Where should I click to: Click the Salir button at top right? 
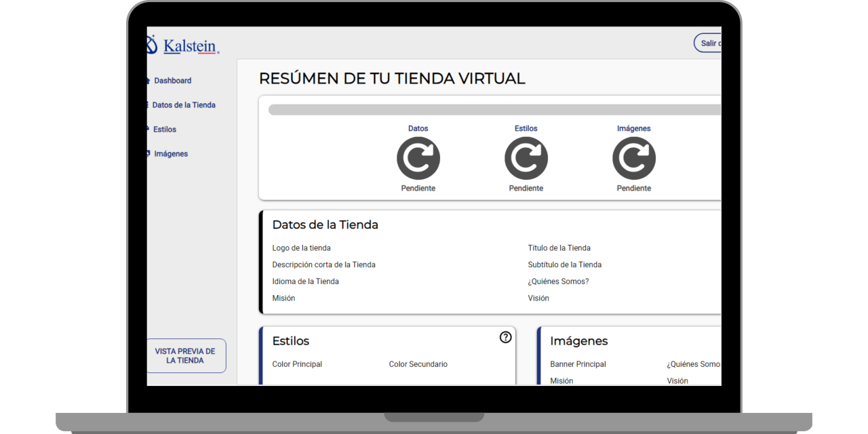[x=709, y=43]
